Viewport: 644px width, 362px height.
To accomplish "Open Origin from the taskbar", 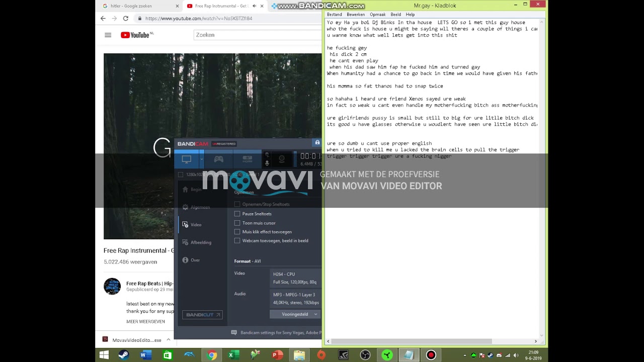I will [321, 355].
